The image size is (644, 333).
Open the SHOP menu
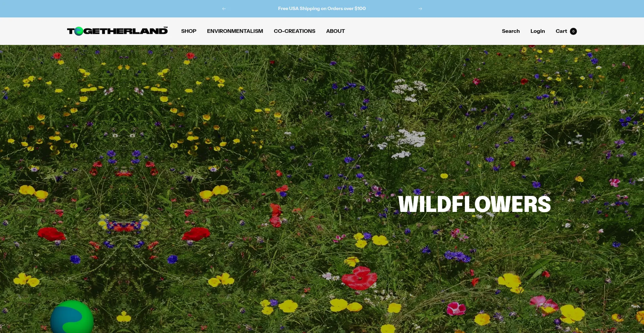[189, 31]
